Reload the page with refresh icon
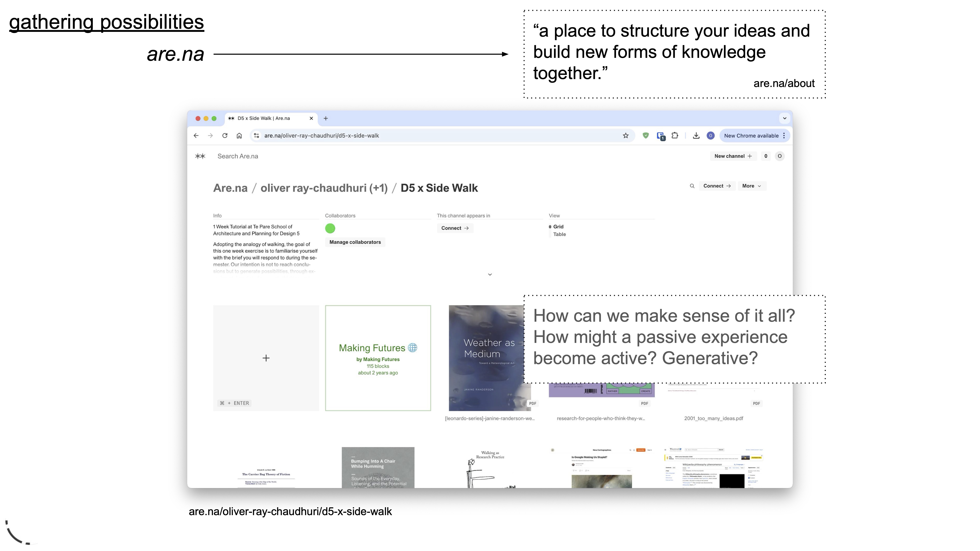The width and height of the screenshot is (980, 551). (225, 136)
